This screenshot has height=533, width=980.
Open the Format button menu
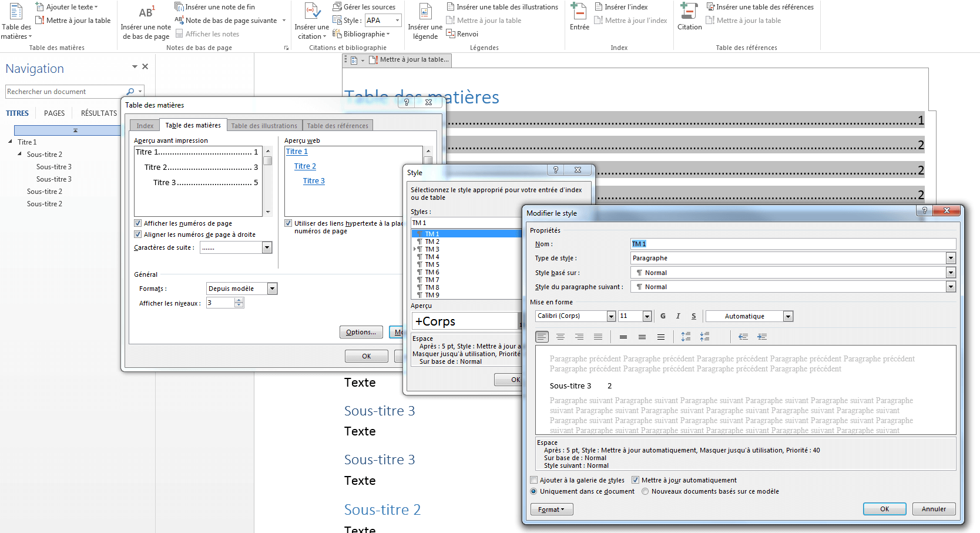point(552,509)
